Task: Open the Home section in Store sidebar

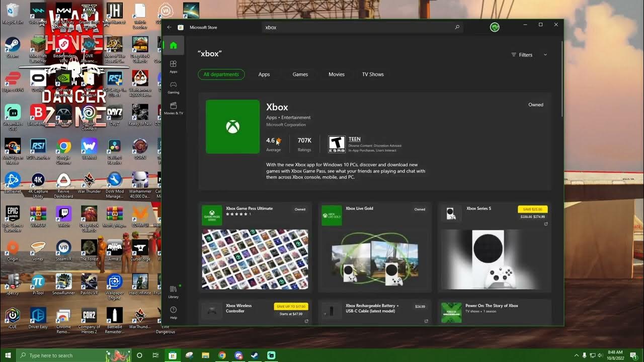Action: click(x=173, y=45)
